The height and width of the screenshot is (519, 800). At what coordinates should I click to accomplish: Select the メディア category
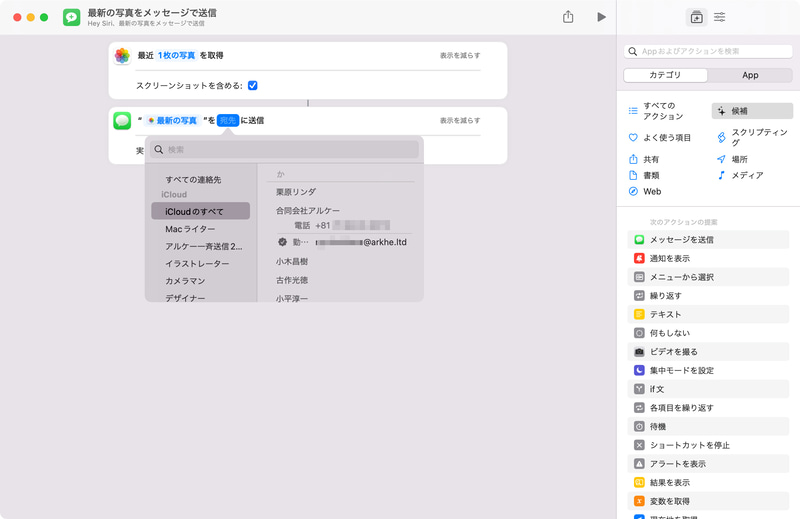click(x=741, y=175)
